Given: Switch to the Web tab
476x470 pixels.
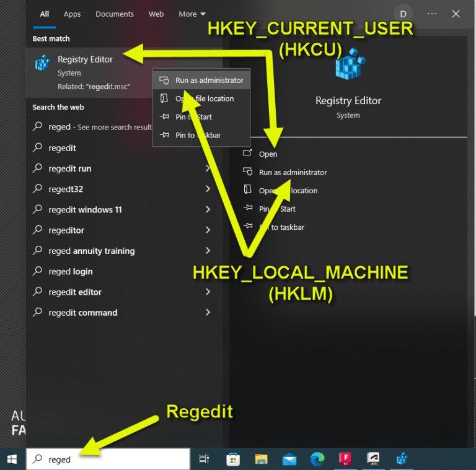Looking at the screenshot, I should 156,14.
